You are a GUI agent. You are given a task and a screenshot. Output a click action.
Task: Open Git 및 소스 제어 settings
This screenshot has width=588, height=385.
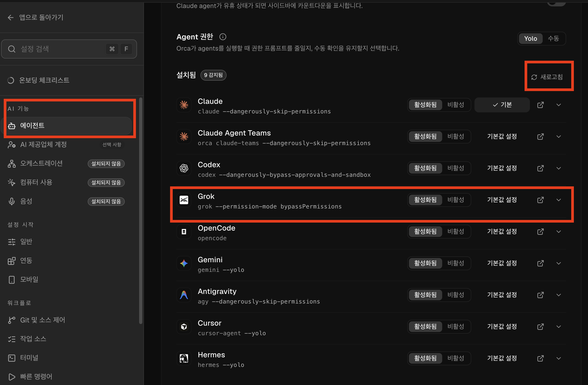point(67,320)
